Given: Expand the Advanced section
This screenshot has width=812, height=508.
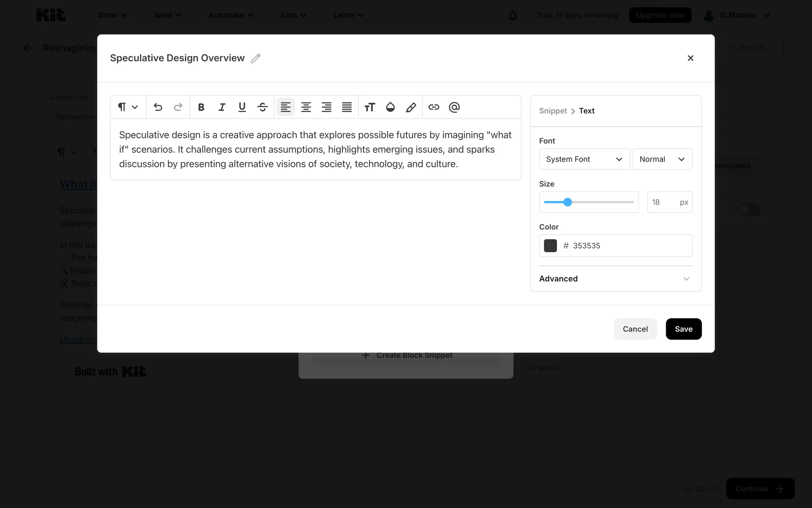Looking at the screenshot, I should [x=615, y=279].
